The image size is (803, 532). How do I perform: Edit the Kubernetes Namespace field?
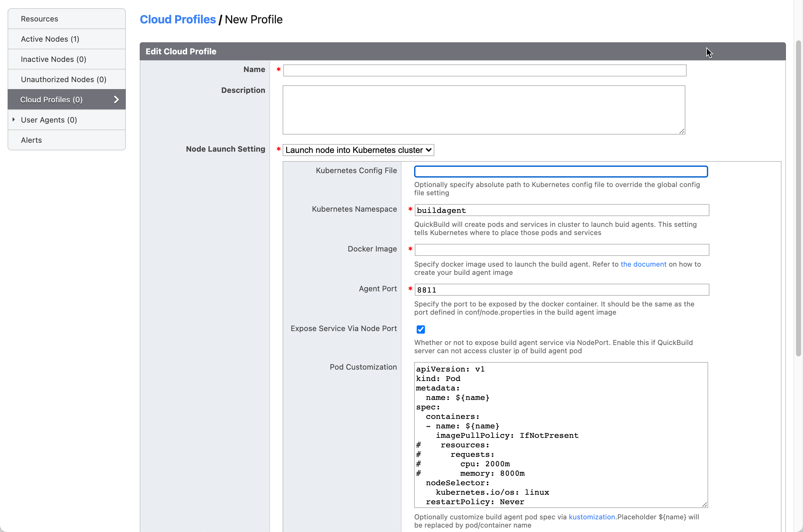[561, 210]
